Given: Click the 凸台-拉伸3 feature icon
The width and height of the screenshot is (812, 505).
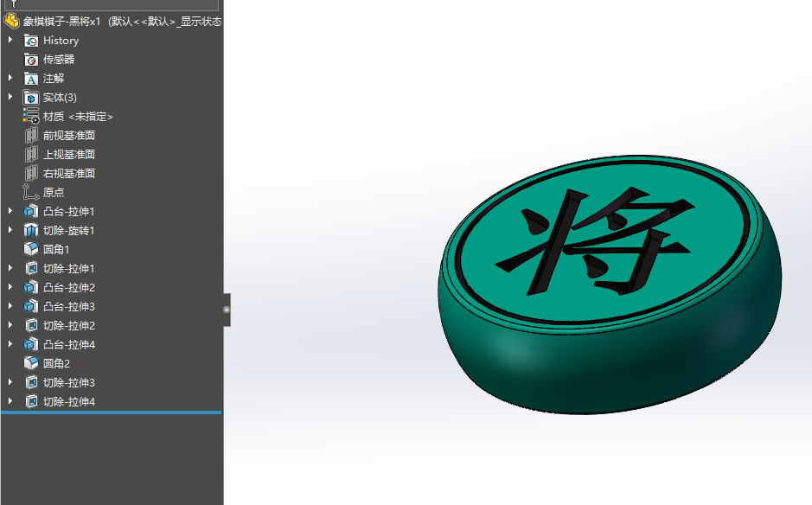Looking at the screenshot, I should [31, 306].
